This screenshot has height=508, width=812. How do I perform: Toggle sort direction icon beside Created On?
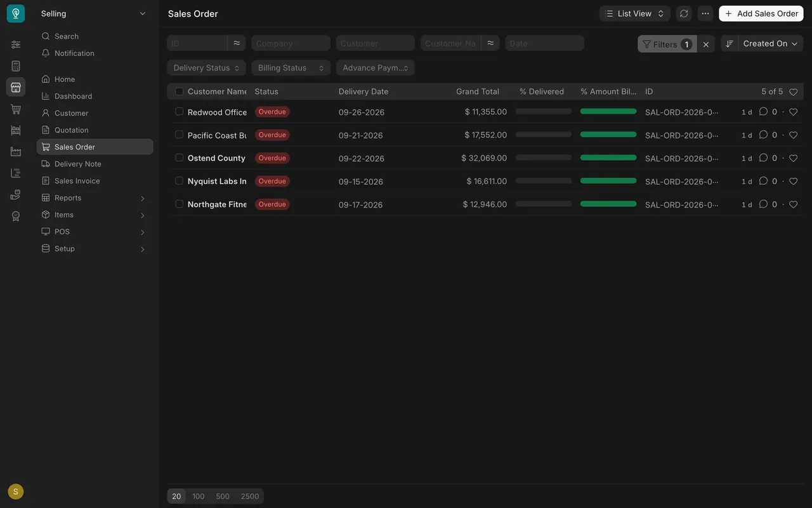tap(730, 44)
